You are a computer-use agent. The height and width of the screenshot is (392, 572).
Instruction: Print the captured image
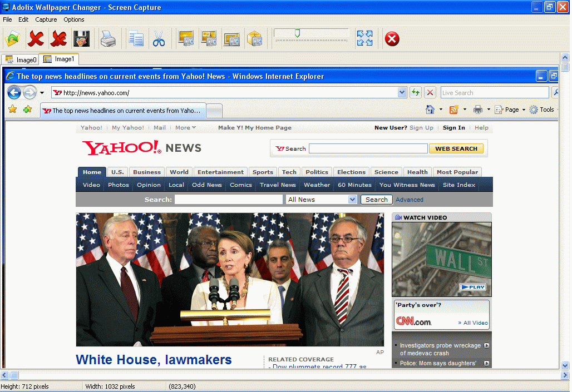tap(108, 39)
